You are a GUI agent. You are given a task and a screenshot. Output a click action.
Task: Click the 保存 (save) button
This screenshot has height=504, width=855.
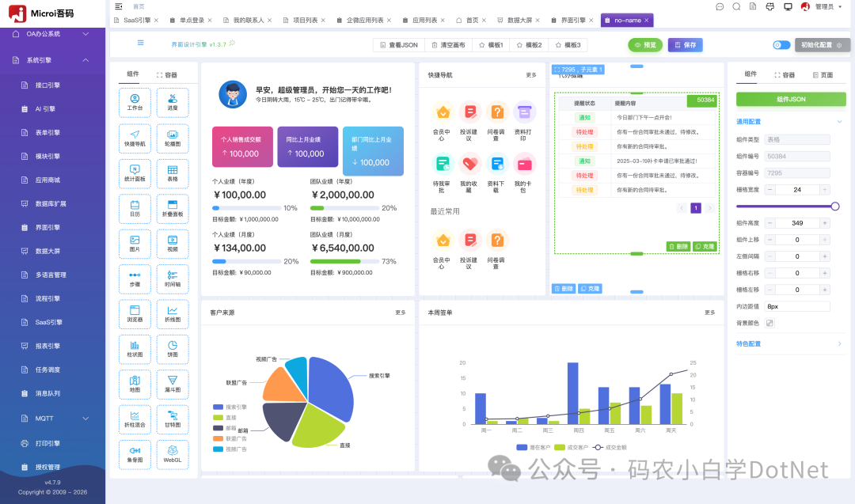[684, 45]
